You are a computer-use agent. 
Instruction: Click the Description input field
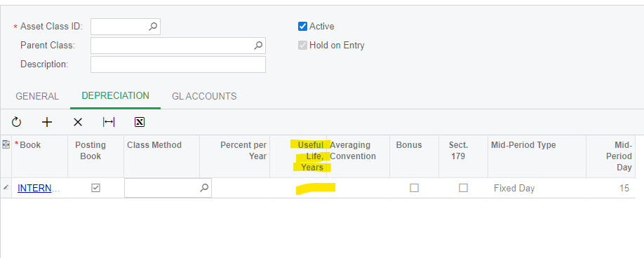tap(178, 64)
